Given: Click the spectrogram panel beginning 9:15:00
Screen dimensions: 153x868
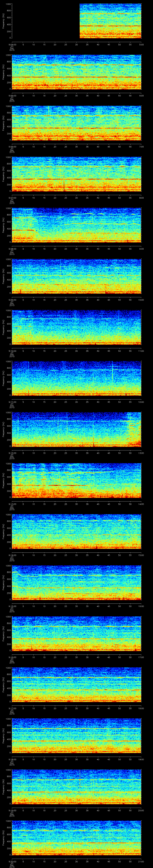Looking at the screenshot, I should [x=77, y=583].
